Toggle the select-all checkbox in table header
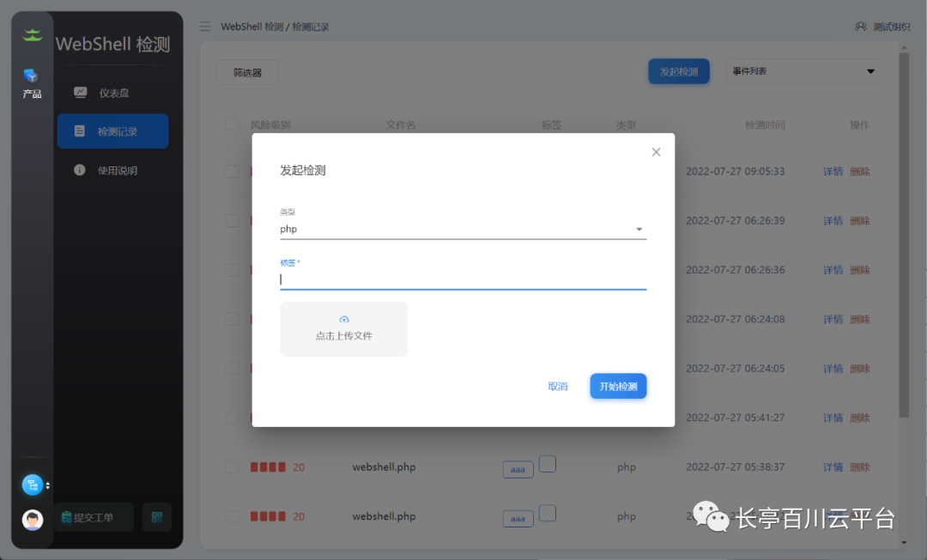 [x=232, y=124]
